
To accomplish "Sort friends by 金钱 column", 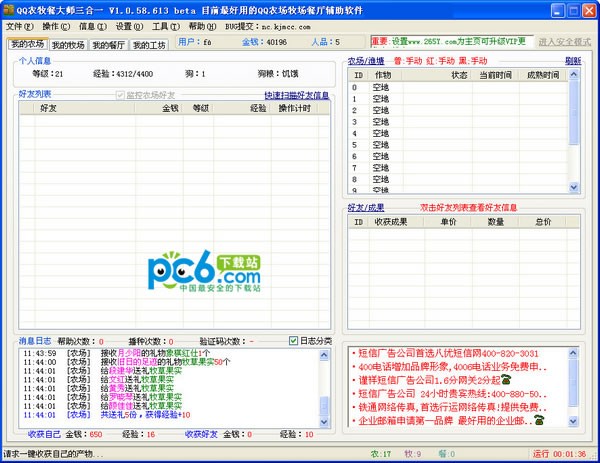I will pos(159,108).
